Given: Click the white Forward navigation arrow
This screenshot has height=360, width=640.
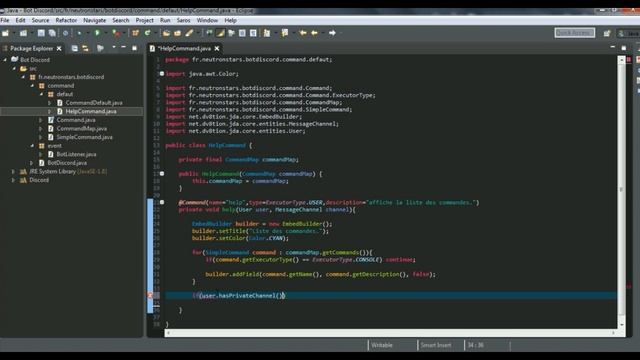Looking at the screenshot, I should point(332,33).
